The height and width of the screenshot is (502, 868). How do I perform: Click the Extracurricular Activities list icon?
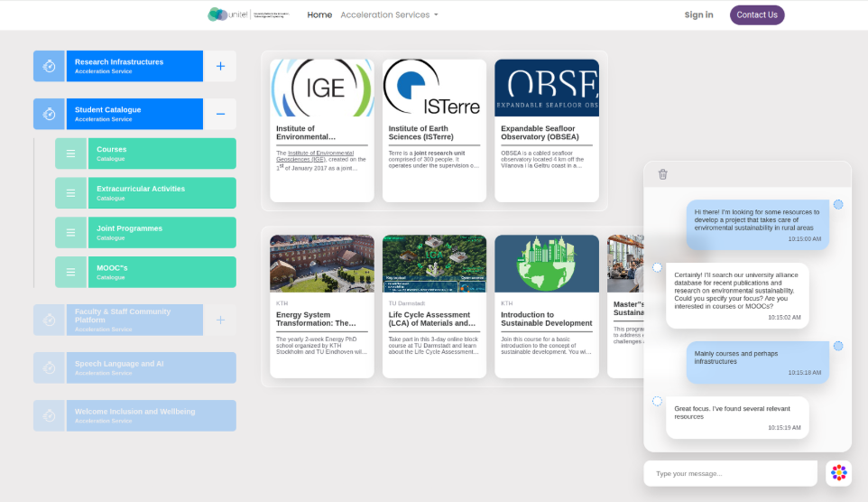tap(70, 193)
